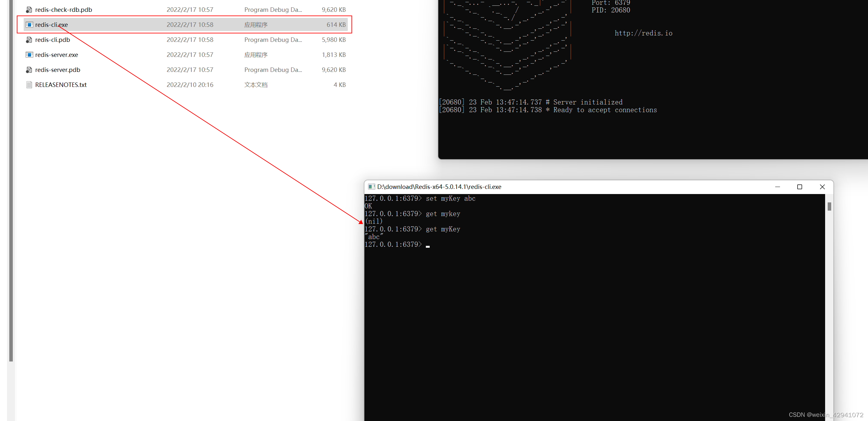Select the RELEASENOTES.txt file name
Image resolution: width=868 pixels, height=421 pixels.
click(x=61, y=84)
